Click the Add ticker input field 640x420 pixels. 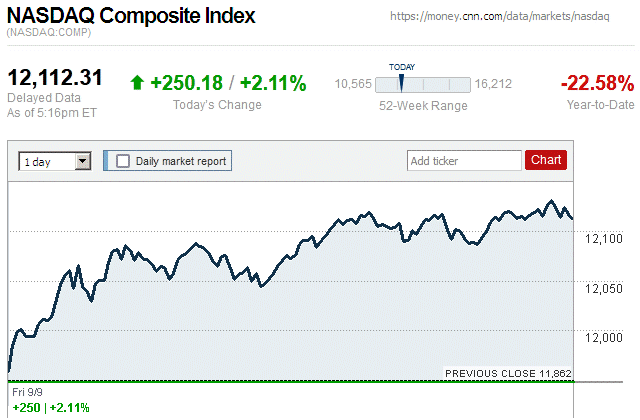click(463, 160)
